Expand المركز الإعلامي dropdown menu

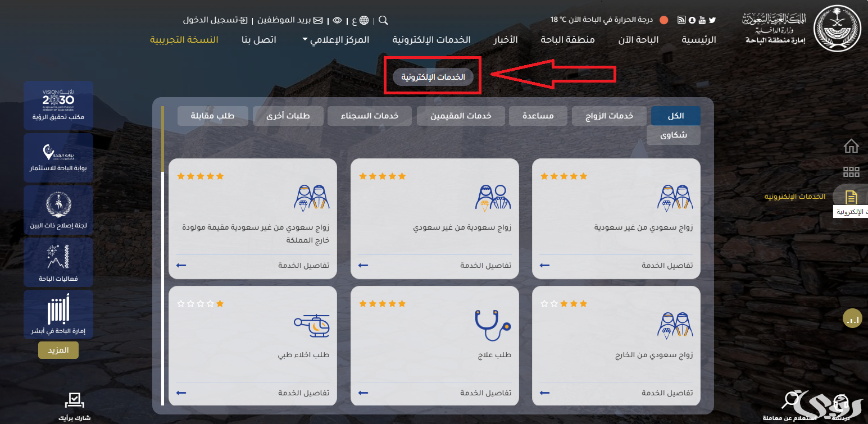335,39
